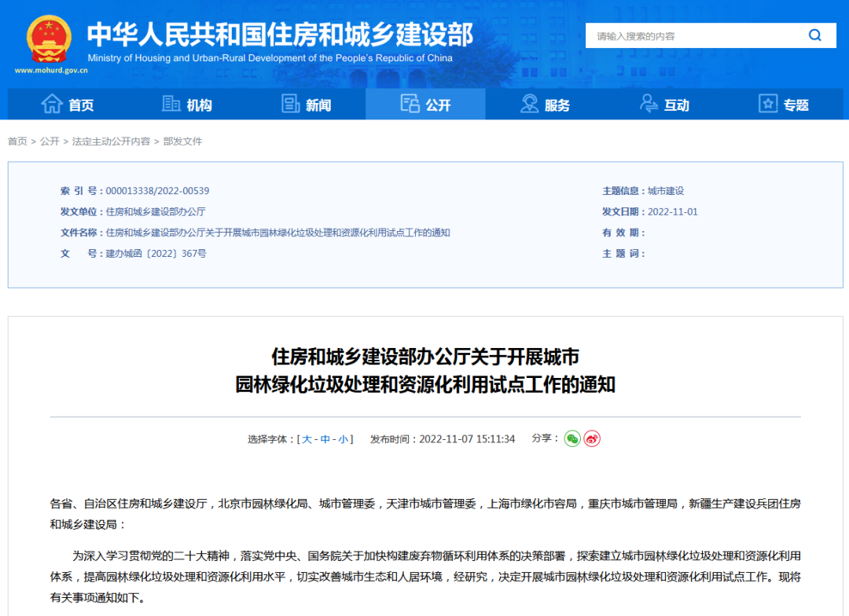This screenshot has width=849, height=616.
Task: Click the star icon beside 专题
Action: pyautogui.click(x=767, y=104)
